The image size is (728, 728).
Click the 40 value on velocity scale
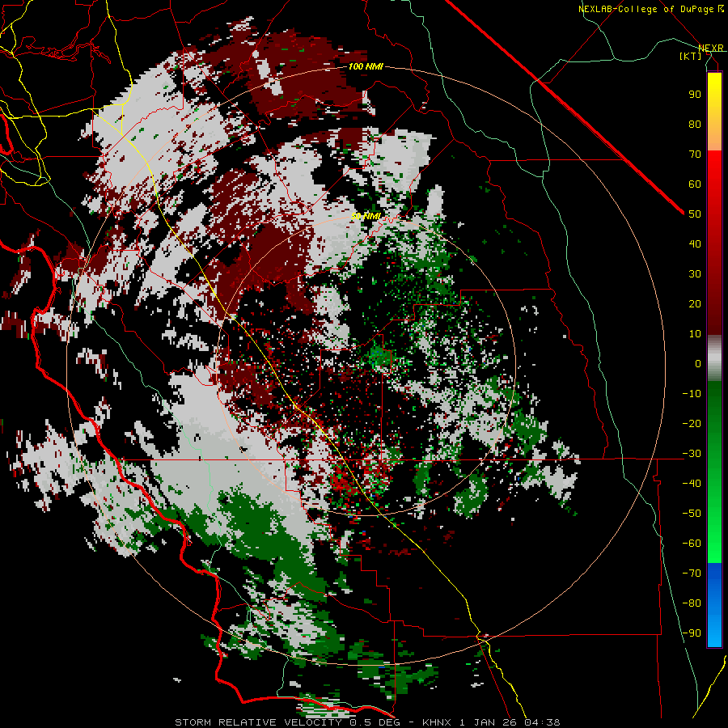pos(695,243)
